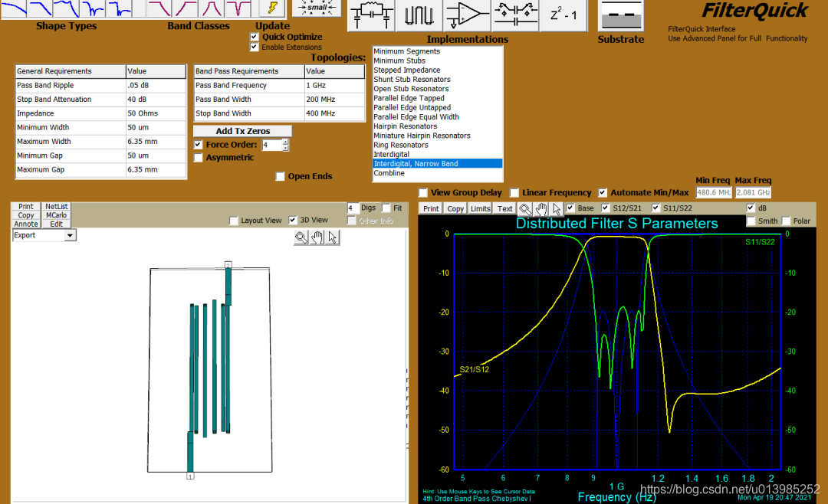This screenshot has height=504, width=828.
Task: Enable the Polar plot checkbox
Action: [x=787, y=221]
